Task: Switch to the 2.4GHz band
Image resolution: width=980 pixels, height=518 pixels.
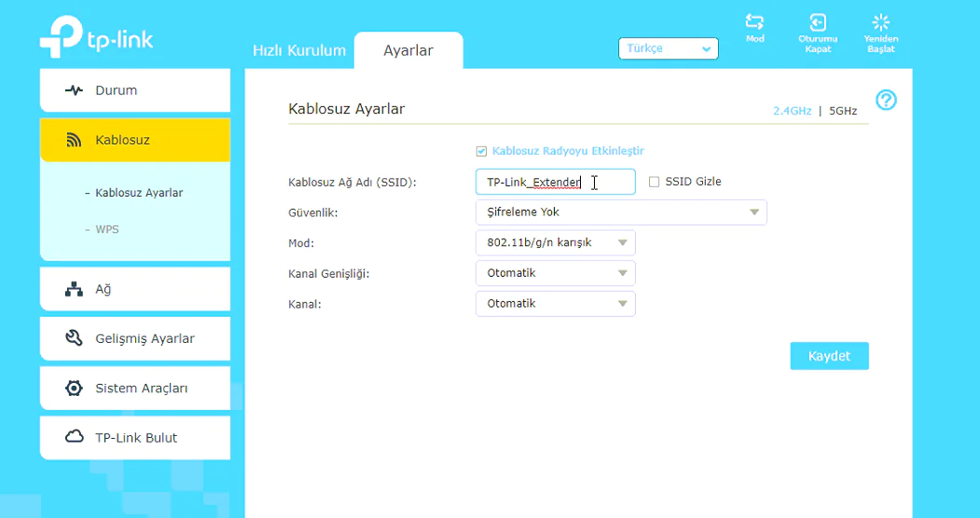Action: pos(792,111)
